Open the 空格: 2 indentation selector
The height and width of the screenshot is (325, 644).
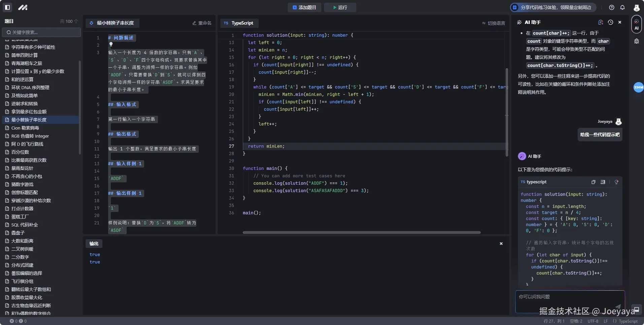(576, 321)
